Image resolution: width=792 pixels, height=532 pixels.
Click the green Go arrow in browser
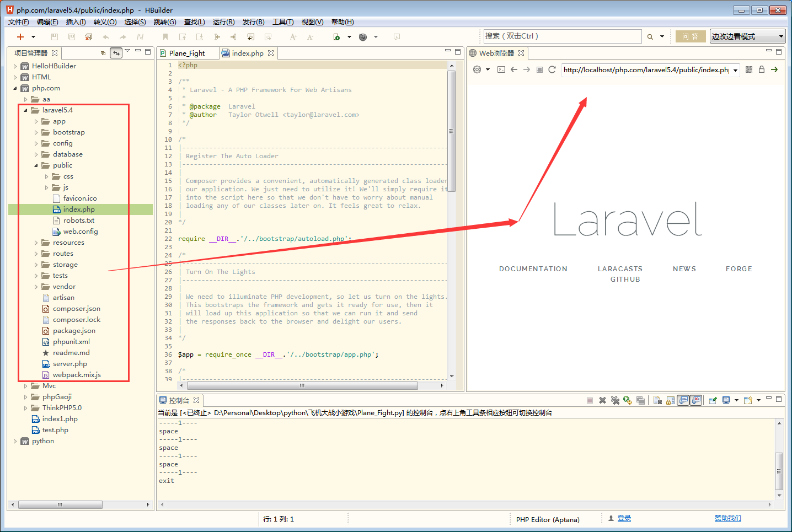[774, 69]
